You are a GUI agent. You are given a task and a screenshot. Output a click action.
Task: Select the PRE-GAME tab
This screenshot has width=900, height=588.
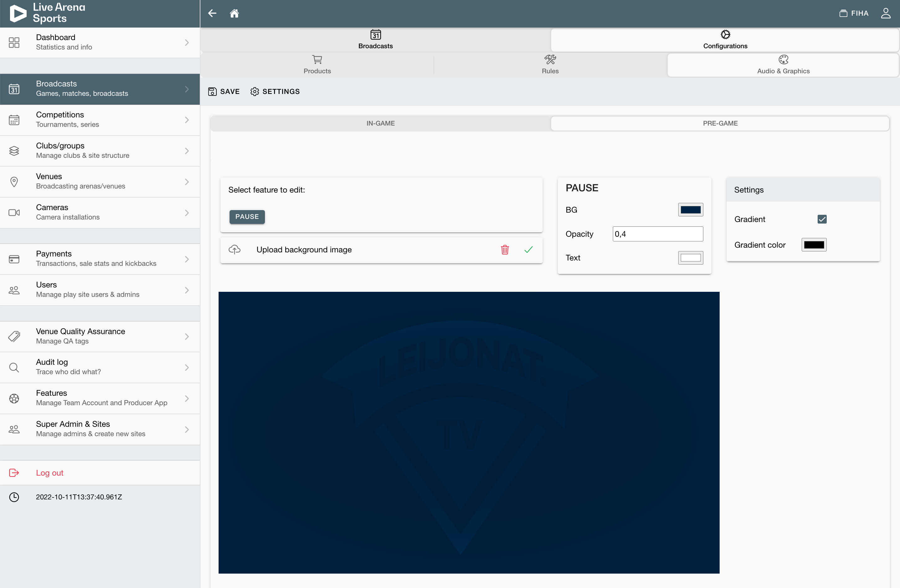(x=720, y=123)
